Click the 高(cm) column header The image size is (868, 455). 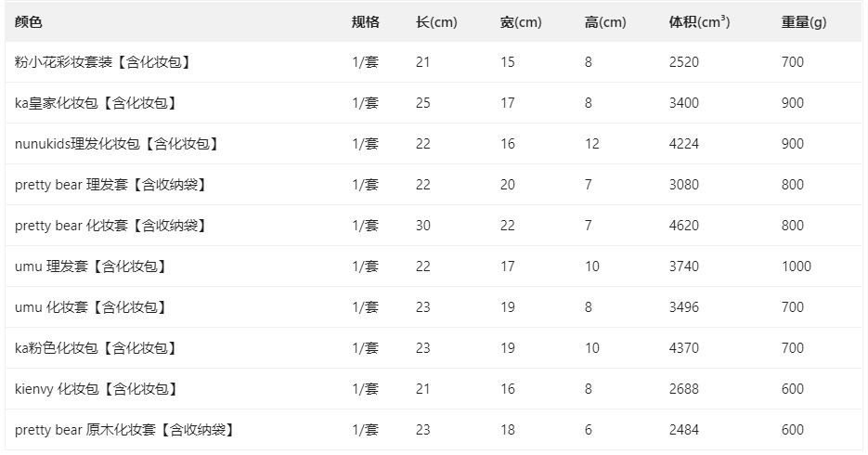tap(605, 22)
